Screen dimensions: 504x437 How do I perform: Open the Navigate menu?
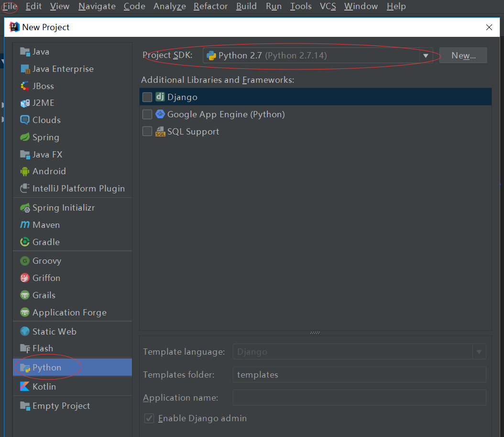coord(97,6)
